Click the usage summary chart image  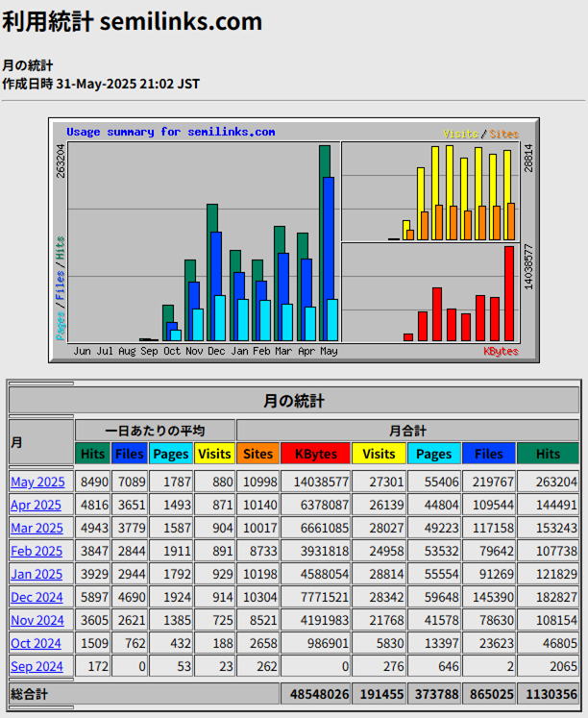click(x=294, y=240)
